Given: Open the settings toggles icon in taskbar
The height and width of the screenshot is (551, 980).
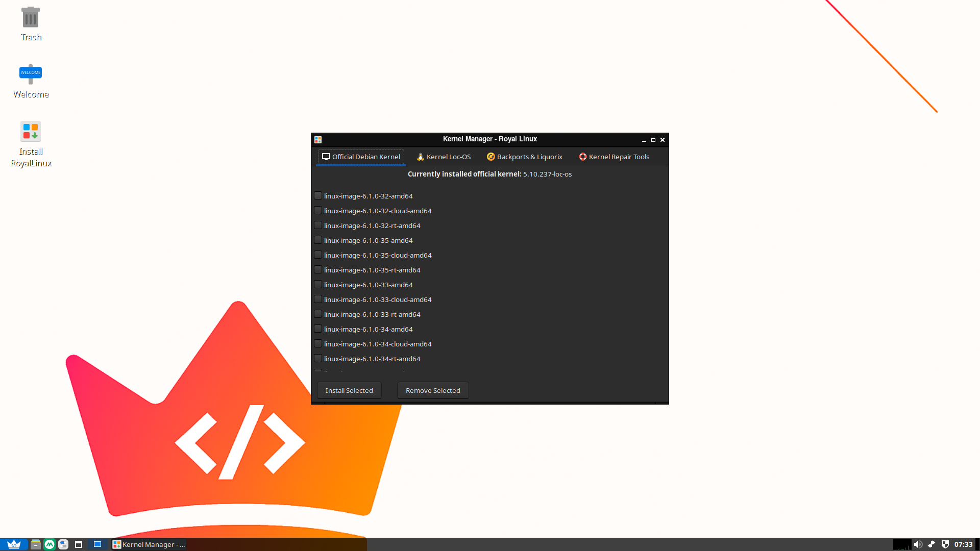Looking at the screenshot, I should 63,544.
